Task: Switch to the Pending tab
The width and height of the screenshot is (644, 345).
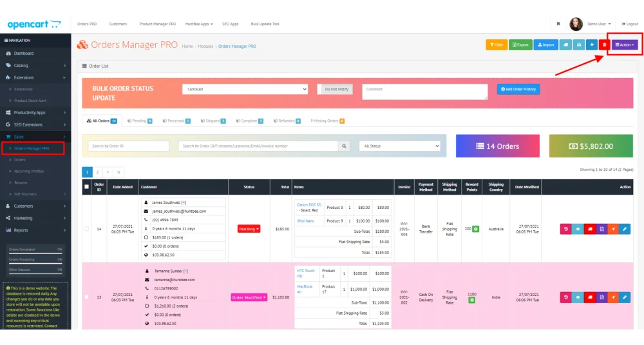Action: [140, 121]
